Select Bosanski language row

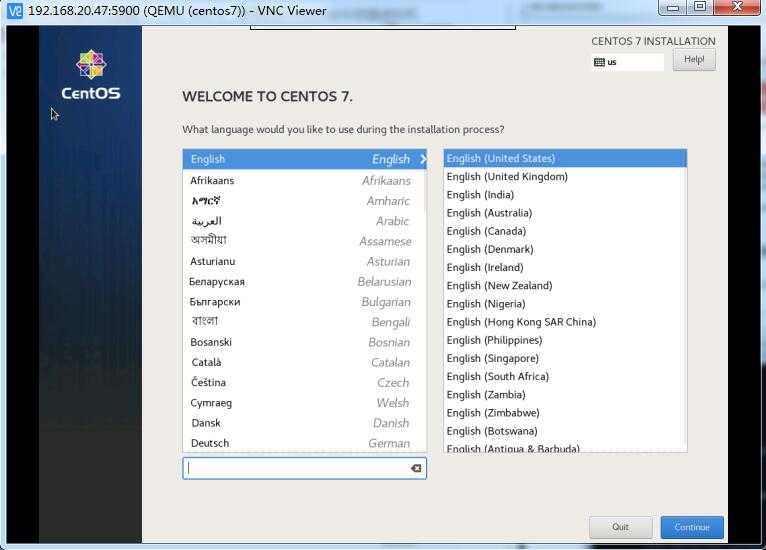point(304,342)
